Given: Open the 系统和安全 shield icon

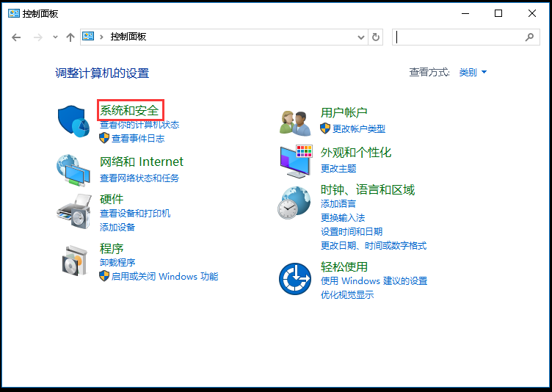Looking at the screenshot, I should click(x=73, y=121).
